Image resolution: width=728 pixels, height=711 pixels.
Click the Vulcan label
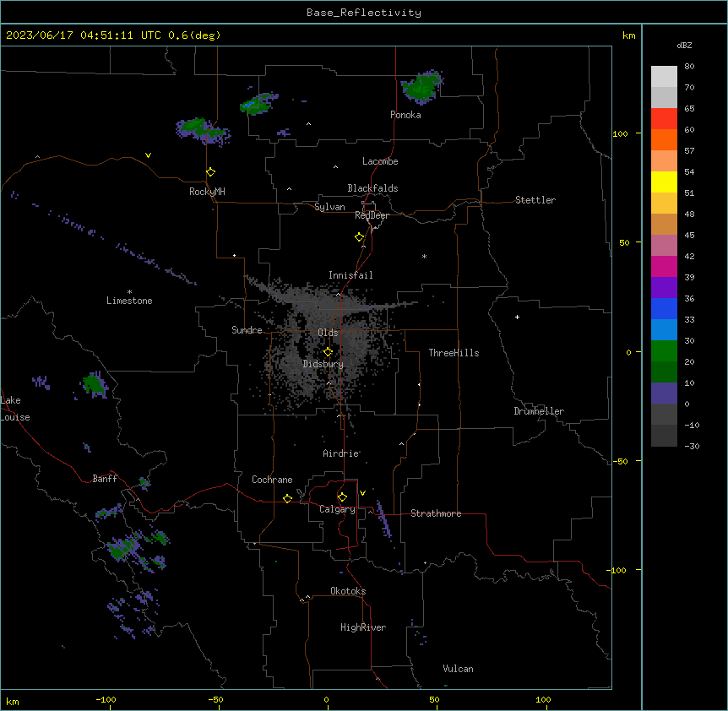[458, 669]
